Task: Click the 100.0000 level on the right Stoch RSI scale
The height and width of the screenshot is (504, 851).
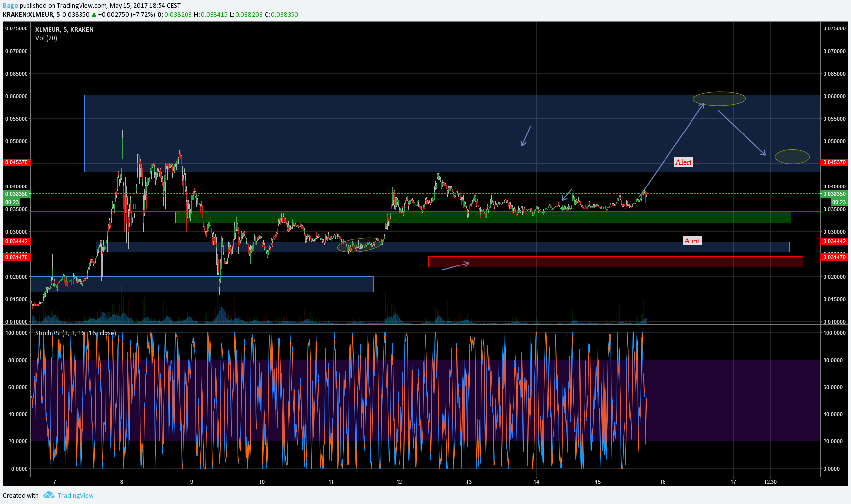Action: point(835,333)
